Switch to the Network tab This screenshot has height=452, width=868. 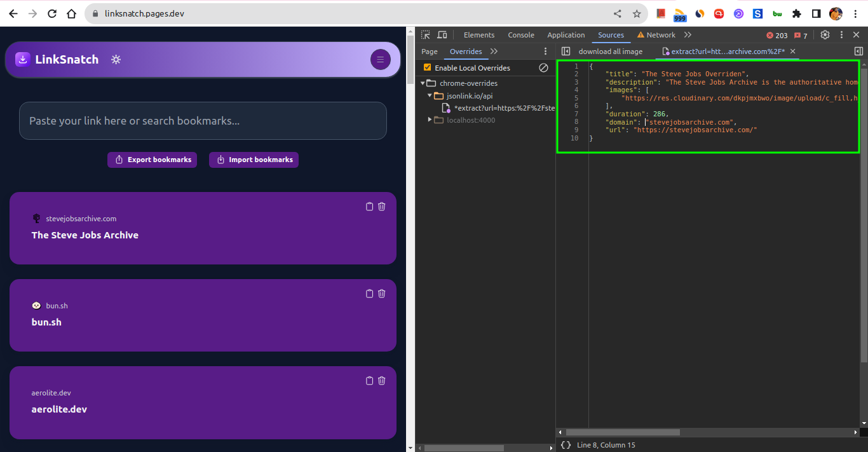tap(656, 35)
